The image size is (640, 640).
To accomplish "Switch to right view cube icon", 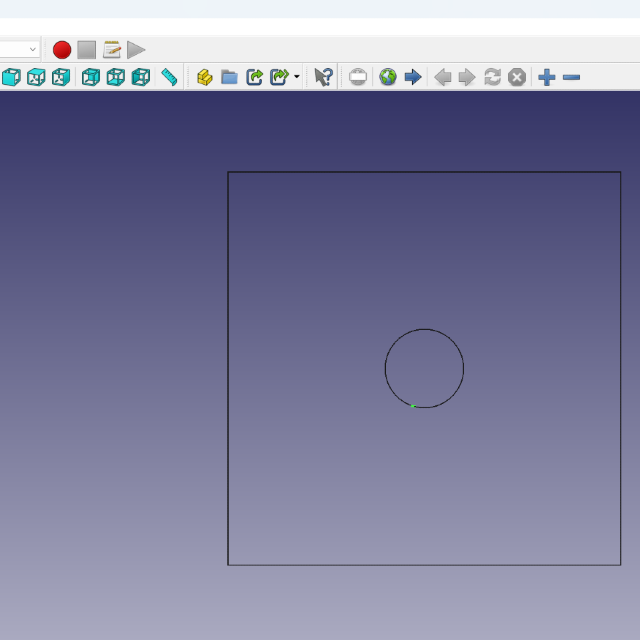I will (61, 77).
